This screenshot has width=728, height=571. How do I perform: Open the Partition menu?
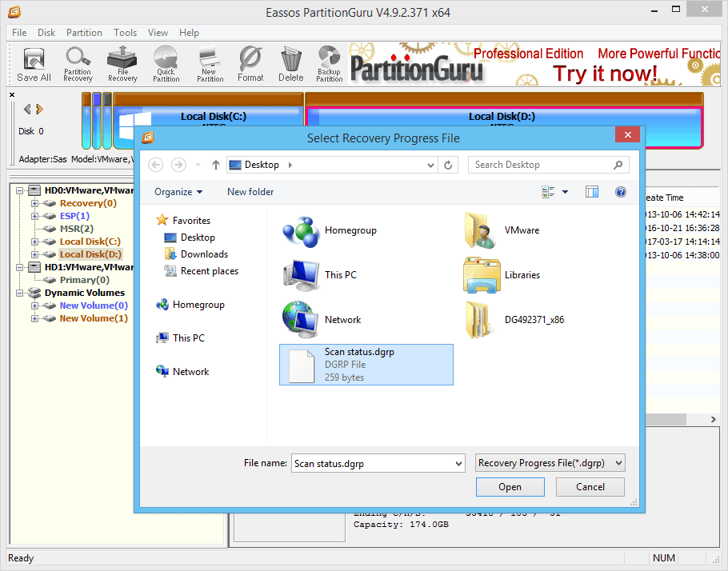pyautogui.click(x=84, y=33)
